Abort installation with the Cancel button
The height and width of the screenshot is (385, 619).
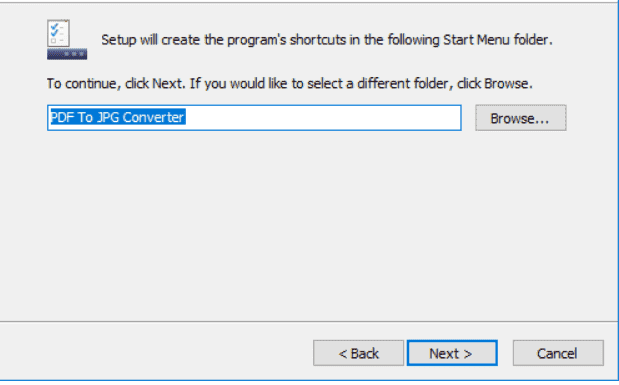[558, 353]
